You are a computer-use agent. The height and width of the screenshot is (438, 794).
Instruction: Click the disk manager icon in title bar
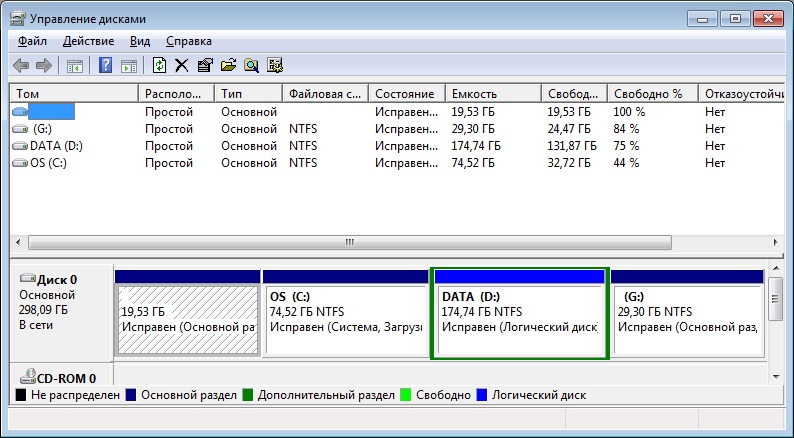point(17,19)
